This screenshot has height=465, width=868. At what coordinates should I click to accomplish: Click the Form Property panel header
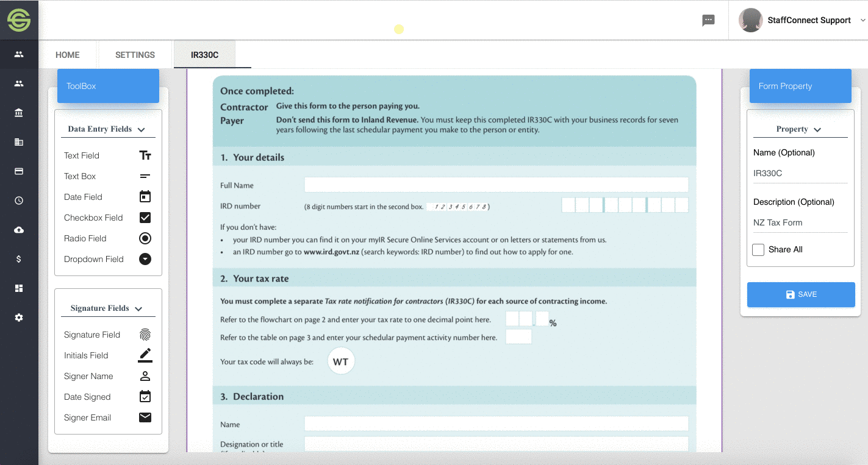(x=800, y=86)
